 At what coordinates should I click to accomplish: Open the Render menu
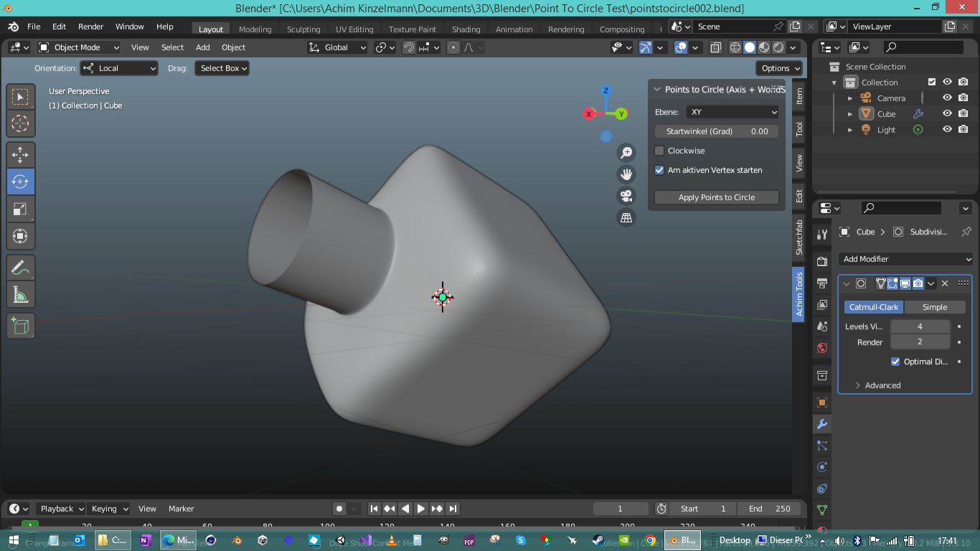pyautogui.click(x=90, y=27)
